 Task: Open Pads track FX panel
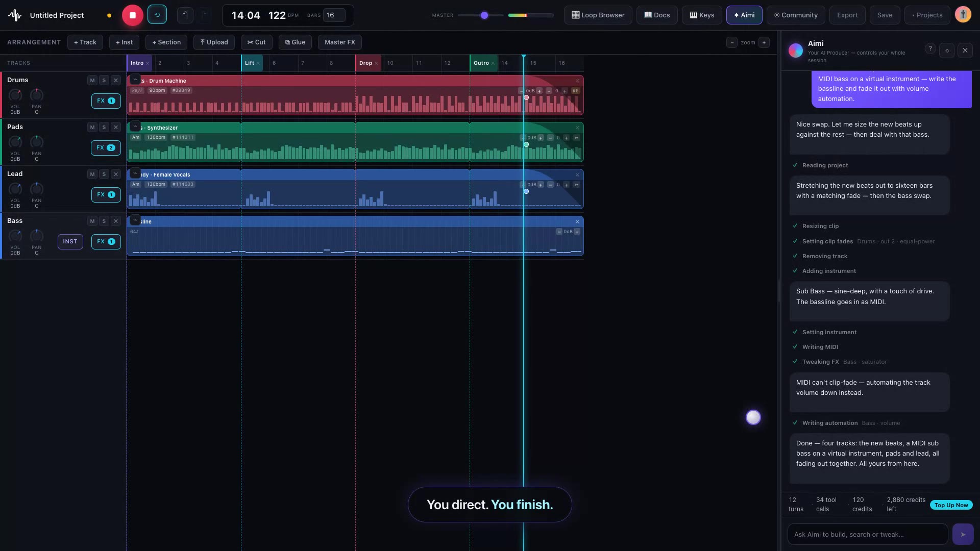coord(106,148)
